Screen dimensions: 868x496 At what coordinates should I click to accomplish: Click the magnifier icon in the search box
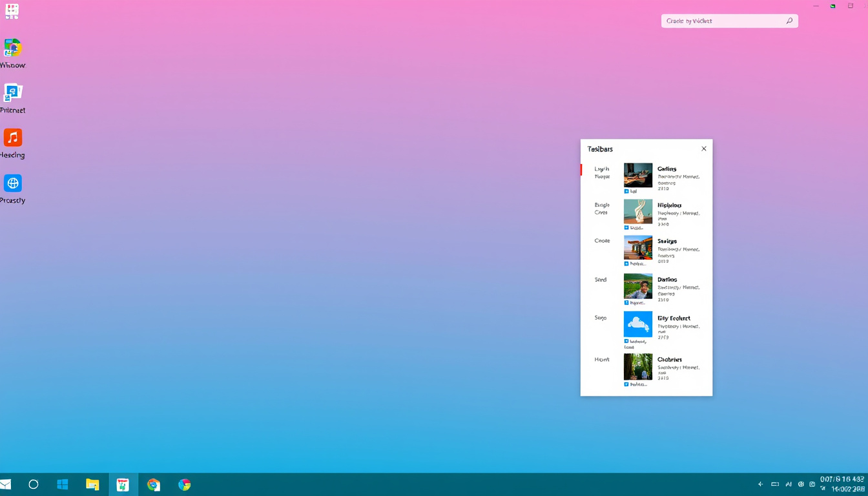pyautogui.click(x=789, y=21)
